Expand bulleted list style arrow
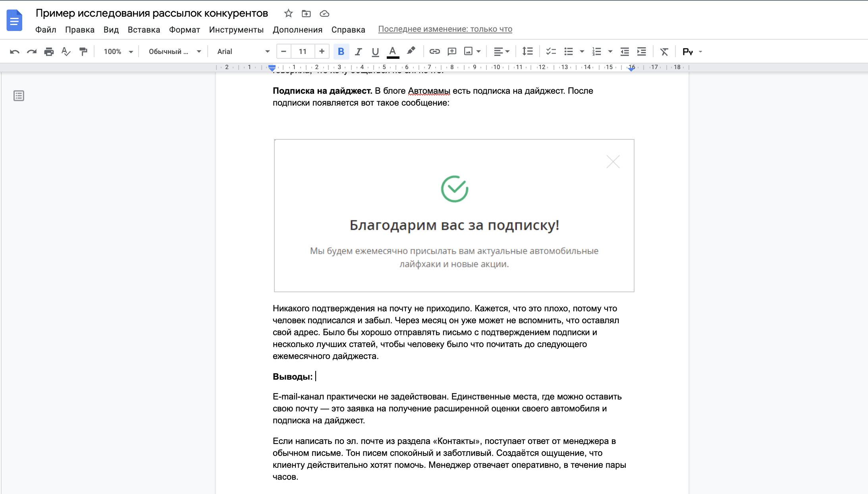Image resolution: width=868 pixels, height=494 pixels. (x=582, y=52)
